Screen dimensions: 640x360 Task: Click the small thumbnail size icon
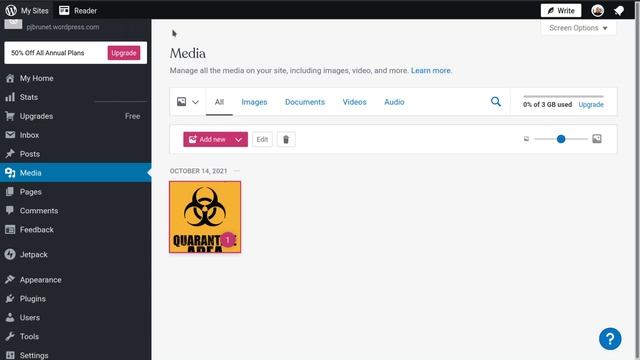click(x=526, y=139)
